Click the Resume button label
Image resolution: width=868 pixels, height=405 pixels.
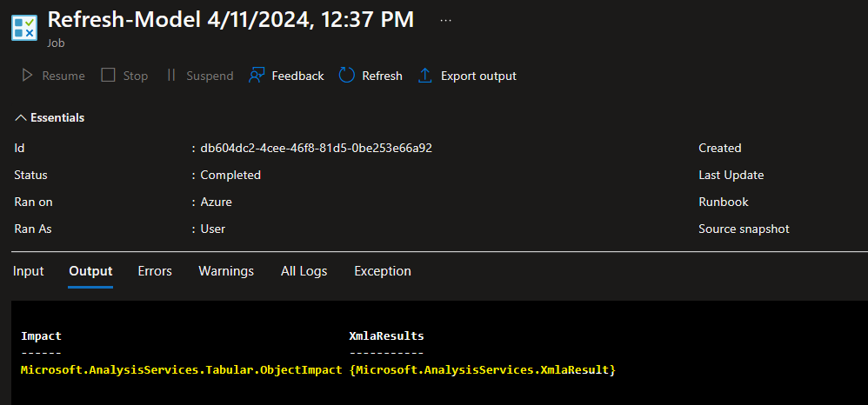tap(63, 76)
